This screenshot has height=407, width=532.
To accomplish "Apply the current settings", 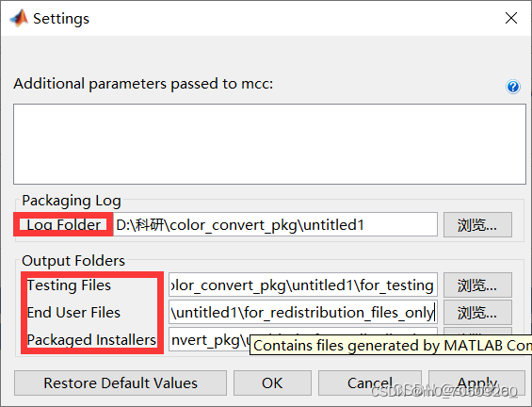I will (x=477, y=383).
